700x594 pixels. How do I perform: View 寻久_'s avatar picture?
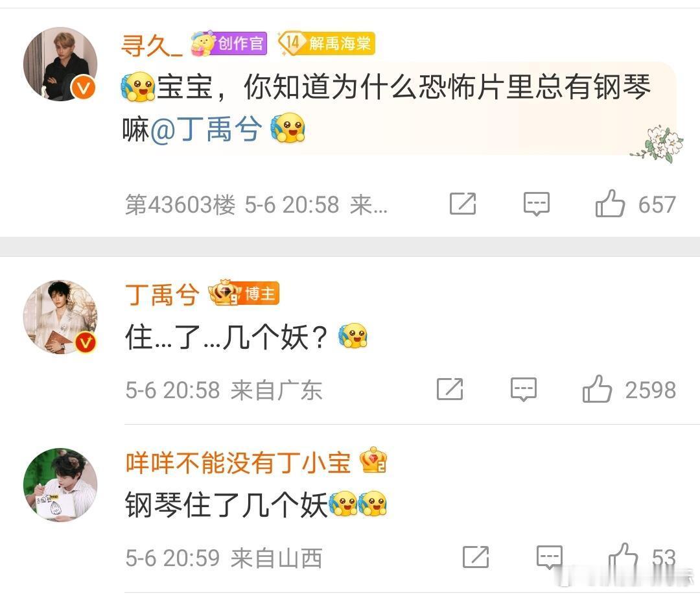click(60, 64)
